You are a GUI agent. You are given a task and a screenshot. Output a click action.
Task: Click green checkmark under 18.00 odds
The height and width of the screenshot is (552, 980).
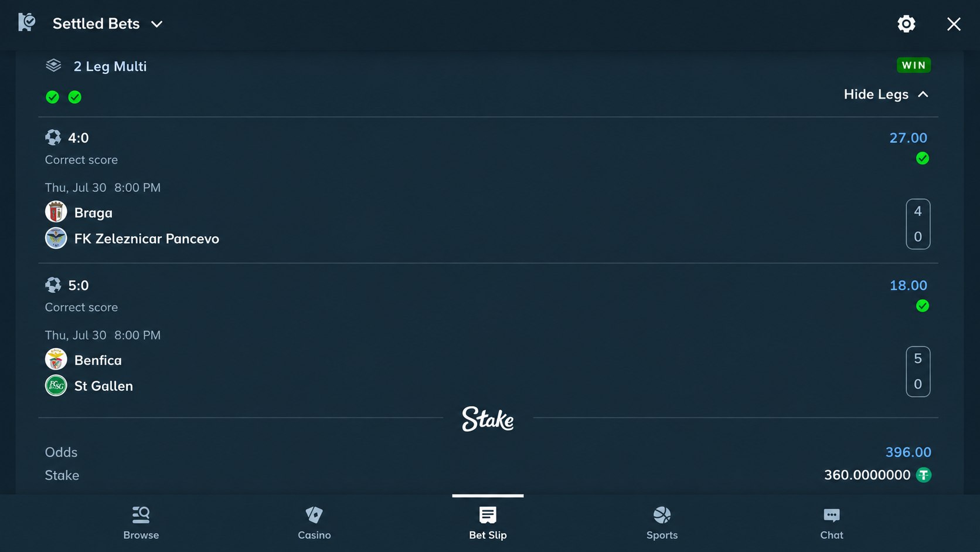(x=923, y=306)
